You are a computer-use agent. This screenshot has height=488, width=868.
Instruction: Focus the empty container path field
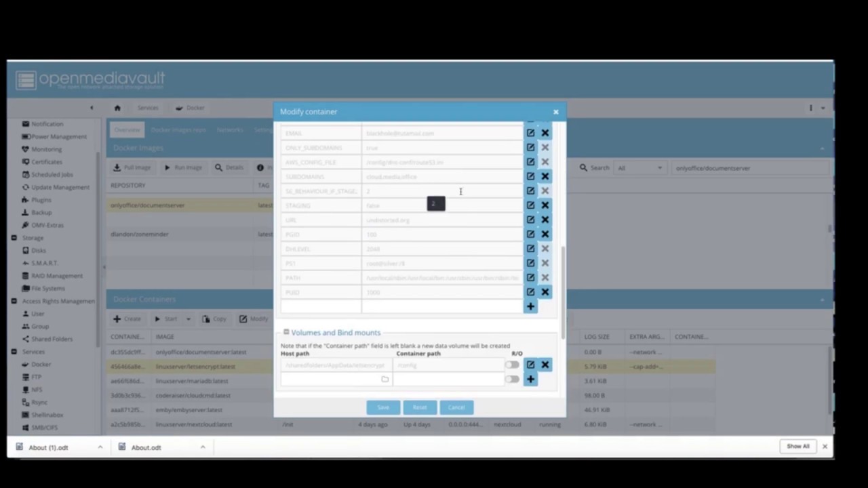(448, 380)
